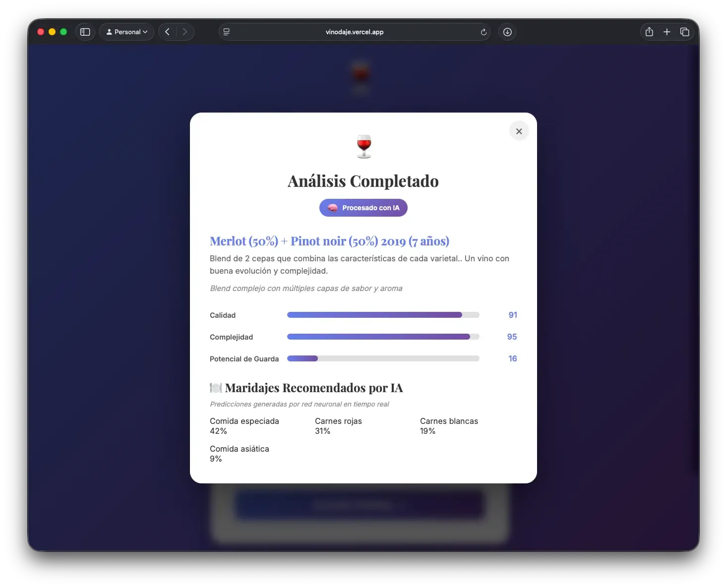727x588 pixels.
Task: Click the blurred button below the dialog
Action: click(359, 505)
